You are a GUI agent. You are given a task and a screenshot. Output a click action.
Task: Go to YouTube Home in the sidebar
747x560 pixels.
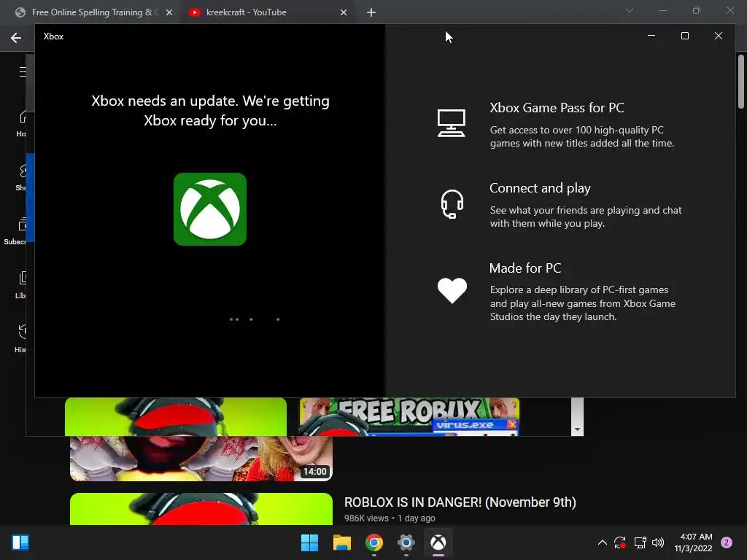21,122
